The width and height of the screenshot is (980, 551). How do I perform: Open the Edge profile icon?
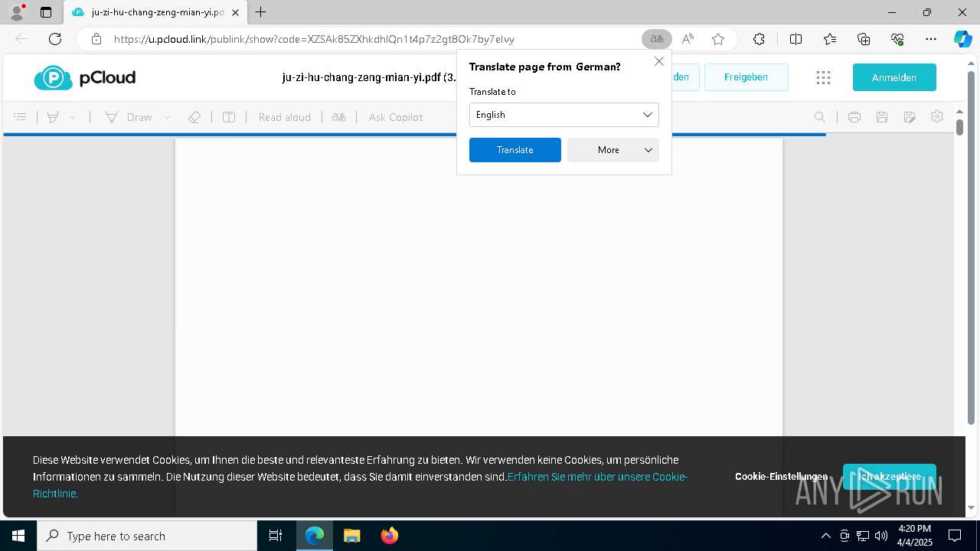click(17, 12)
